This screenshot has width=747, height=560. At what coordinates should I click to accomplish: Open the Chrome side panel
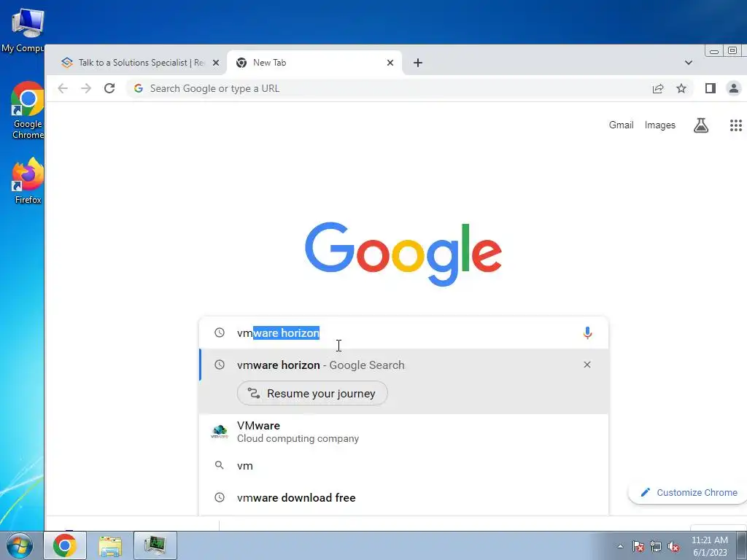point(711,88)
